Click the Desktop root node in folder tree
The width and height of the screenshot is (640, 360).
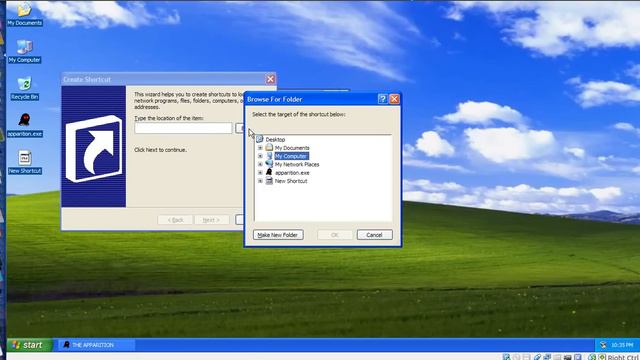pos(275,140)
